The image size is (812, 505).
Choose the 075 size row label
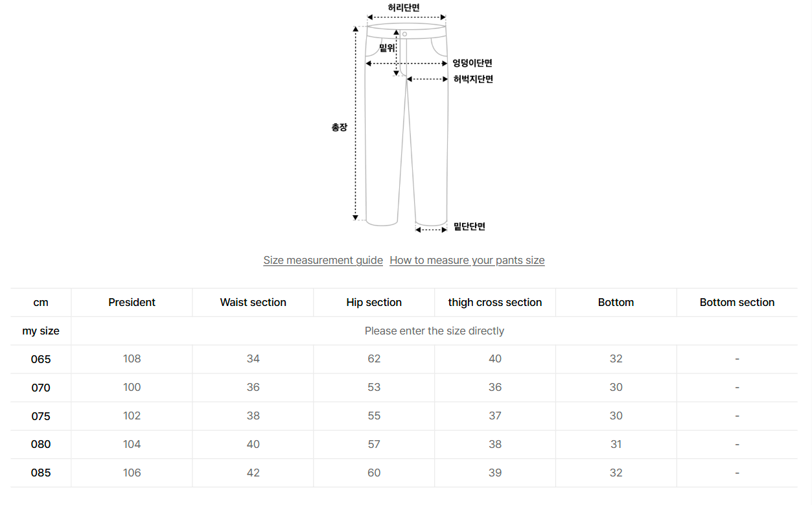[41, 416]
